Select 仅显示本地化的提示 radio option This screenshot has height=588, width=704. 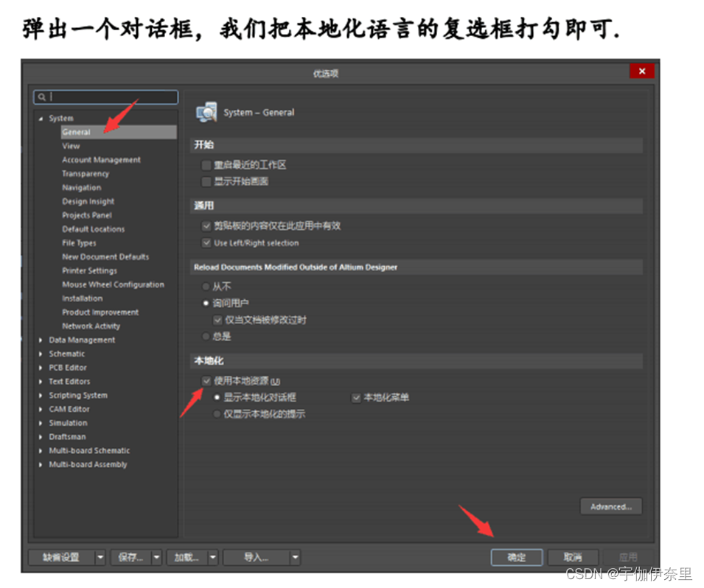[217, 414]
